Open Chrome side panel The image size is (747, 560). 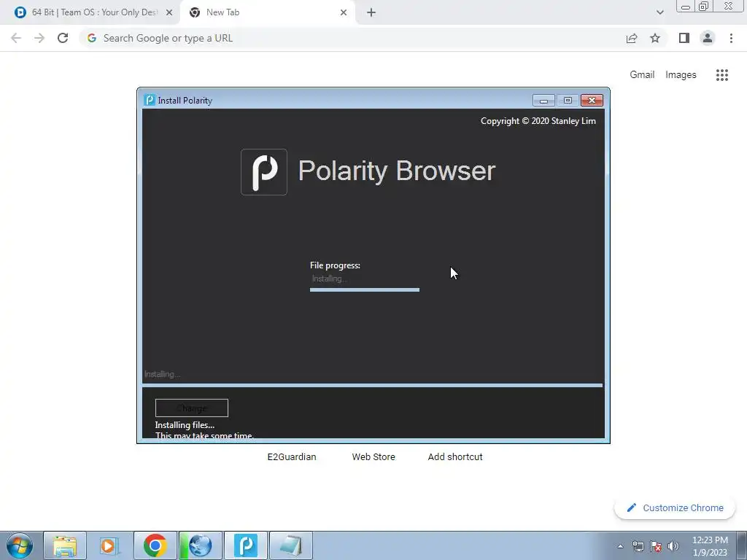pos(684,38)
